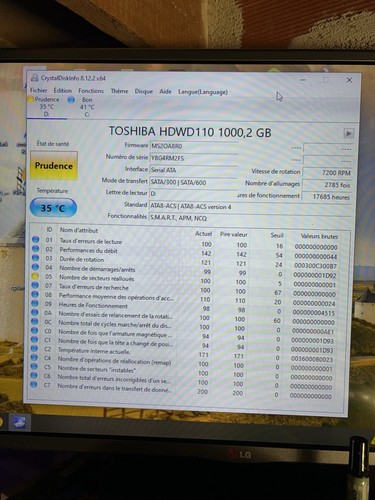Screen dimensions: 375x500
Task: Click the blue status icon for attribute 08
Action: (x=35, y=294)
